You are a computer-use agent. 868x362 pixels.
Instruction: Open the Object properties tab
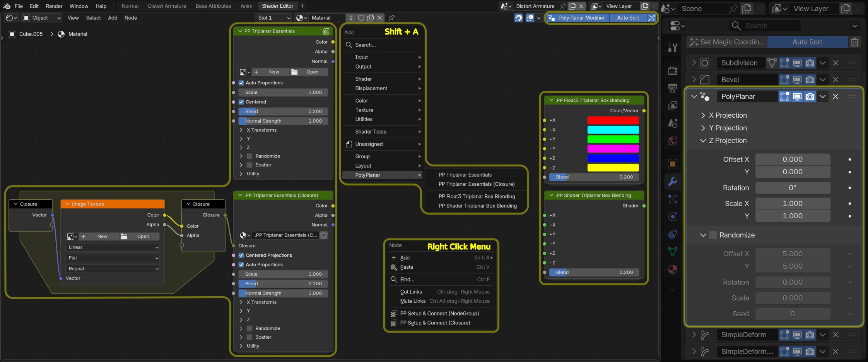[673, 164]
